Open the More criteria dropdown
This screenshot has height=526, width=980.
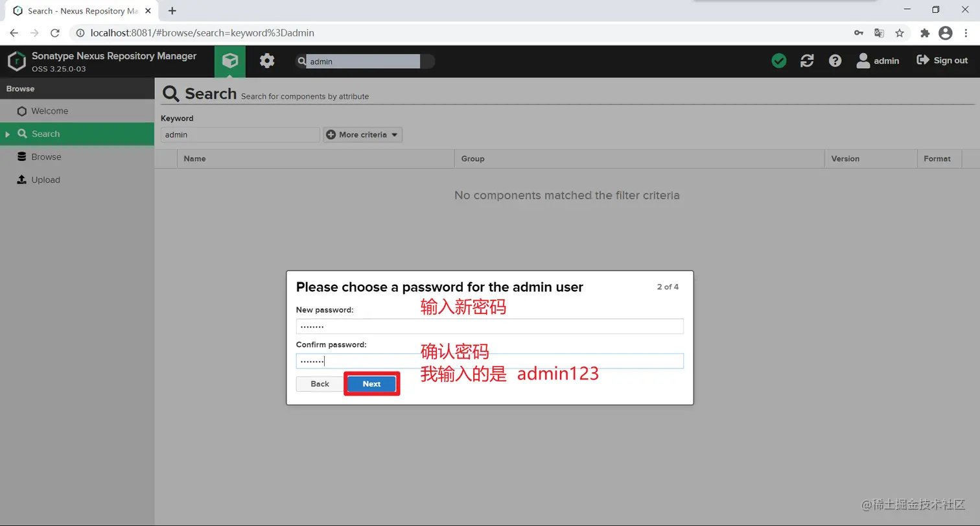pos(363,135)
